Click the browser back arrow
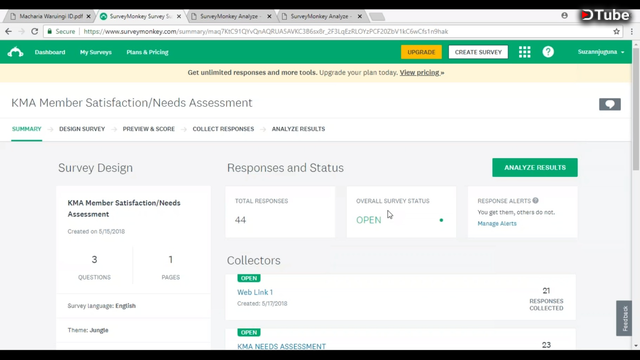Image resolution: width=640 pixels, height=360 pixels. click(x=9, y=31)
